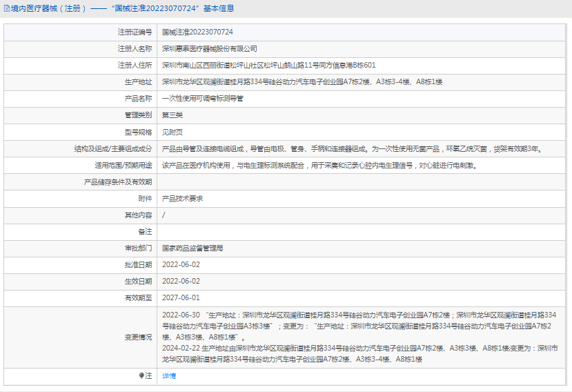Click the bulb icon beside 注 label
The image size is (572, 392).
141,375
